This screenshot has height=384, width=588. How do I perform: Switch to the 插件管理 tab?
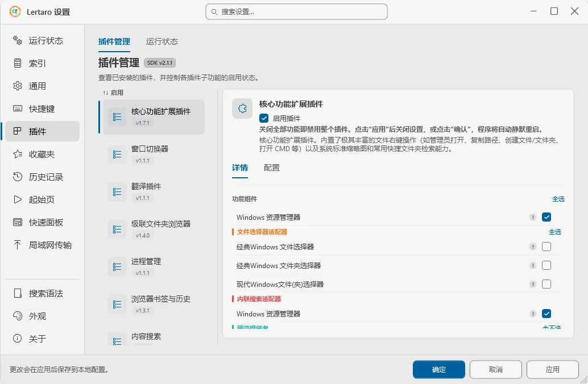tap(114, 41)
